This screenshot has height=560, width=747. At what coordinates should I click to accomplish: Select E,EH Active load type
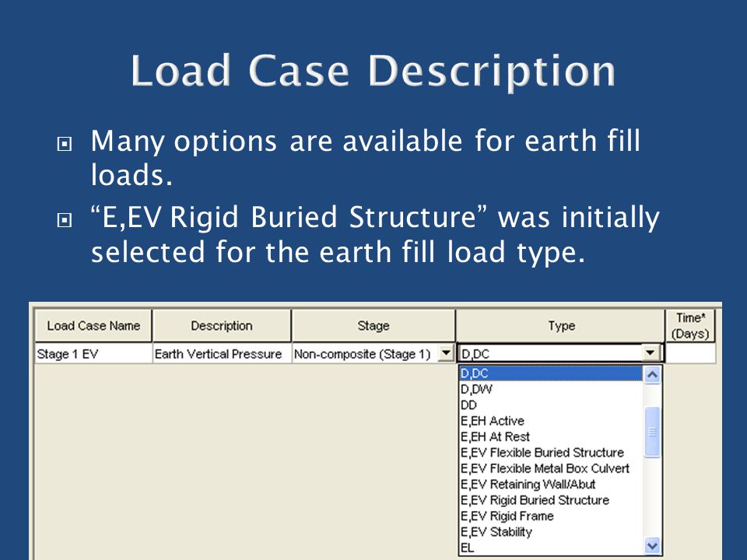[551, 421]
